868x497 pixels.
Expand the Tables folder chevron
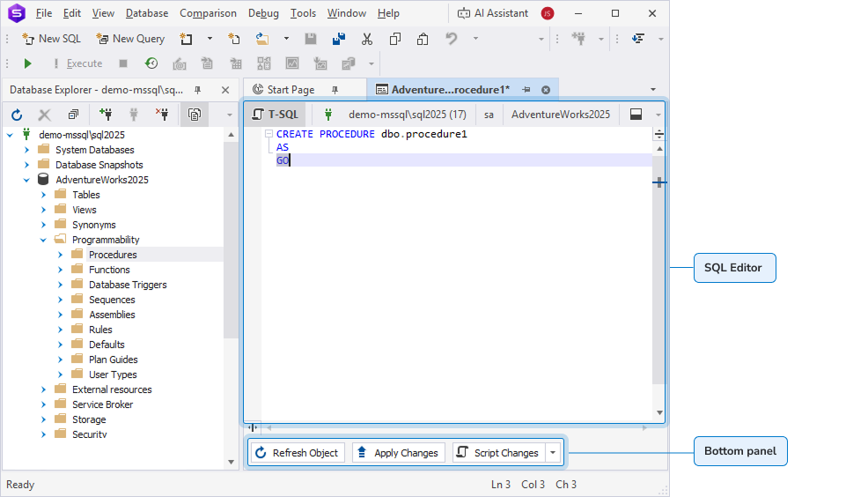coord(43,195)
